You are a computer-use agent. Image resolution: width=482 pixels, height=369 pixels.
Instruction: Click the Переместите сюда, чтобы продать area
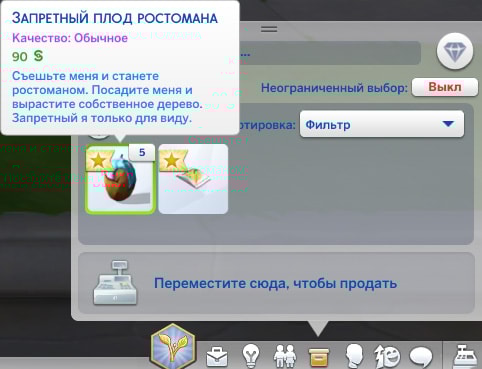(x=276, y=283)
